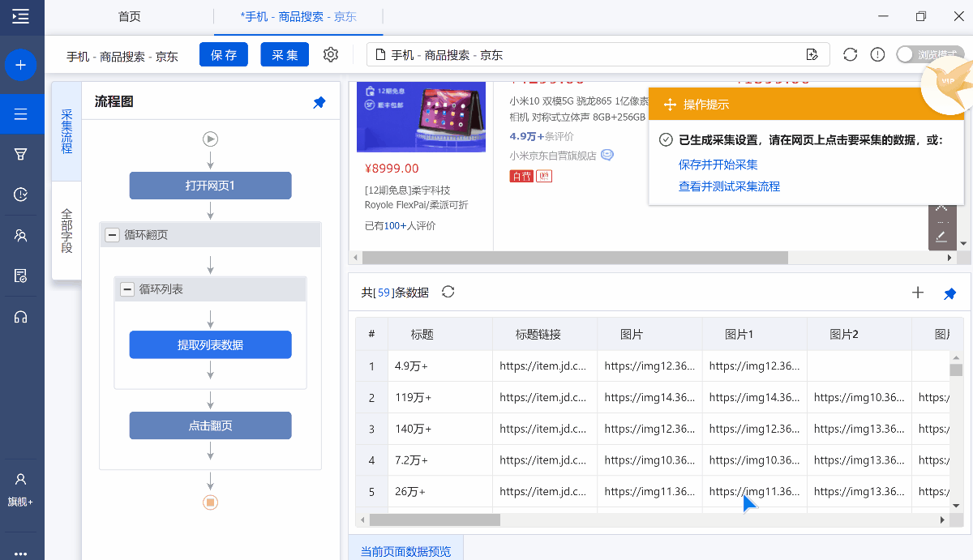The width and height of the screenshot is (973, 560).
Task: Open the headset support sidebar icon
Action: pos(21,316)
